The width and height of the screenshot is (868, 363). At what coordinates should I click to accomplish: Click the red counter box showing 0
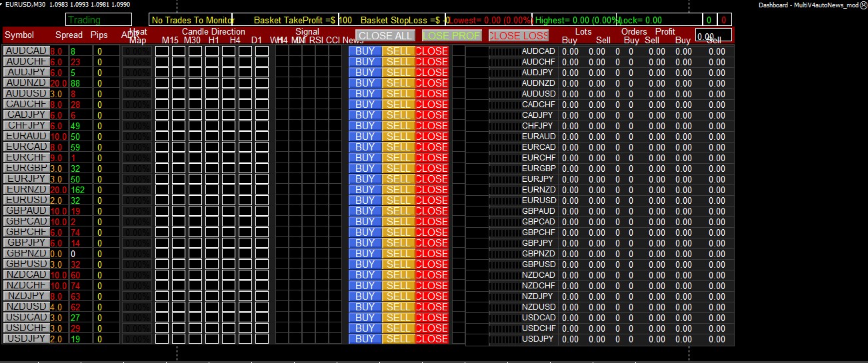723,20
